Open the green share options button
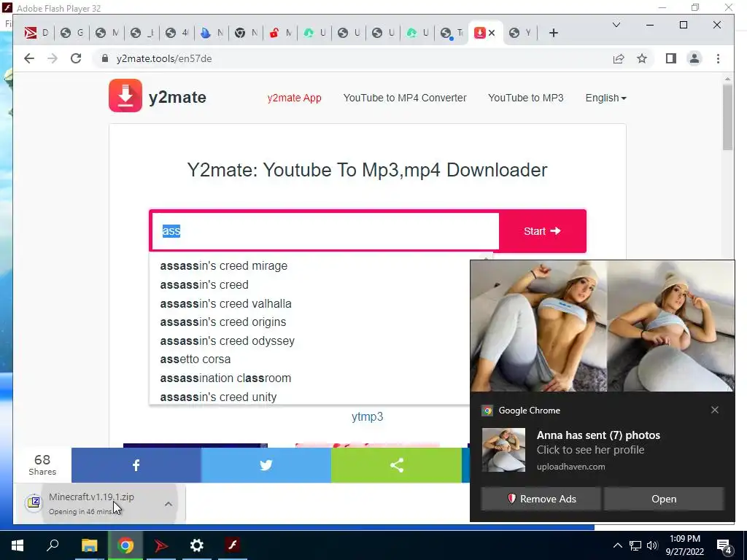 pos(396,465)
